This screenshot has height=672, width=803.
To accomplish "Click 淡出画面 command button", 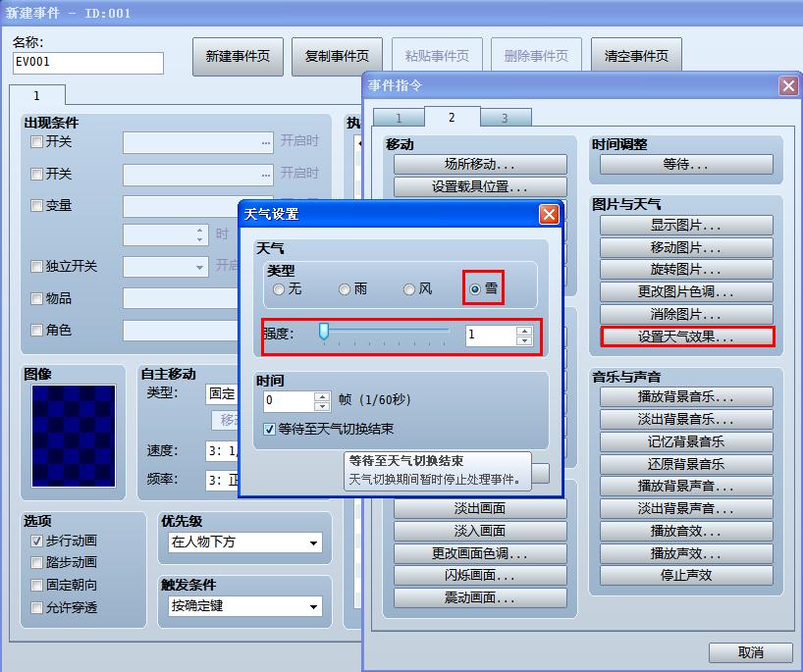I will click(x=480, y=509).
